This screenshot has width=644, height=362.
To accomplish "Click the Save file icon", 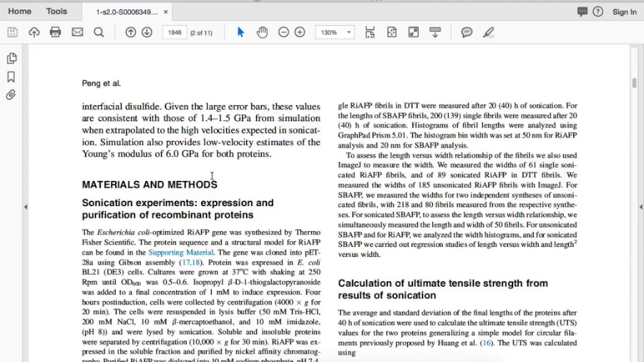I will pyautogui.click(x=13, y=32).
